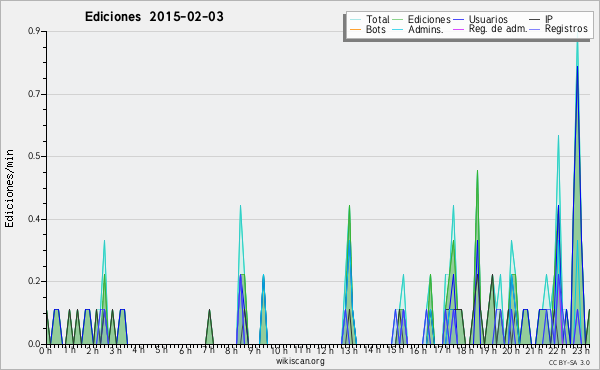Click the 0.4 y-axis value
Viewport: 600px width, 370px height.
pyautogui.click(x=34, y=219)
